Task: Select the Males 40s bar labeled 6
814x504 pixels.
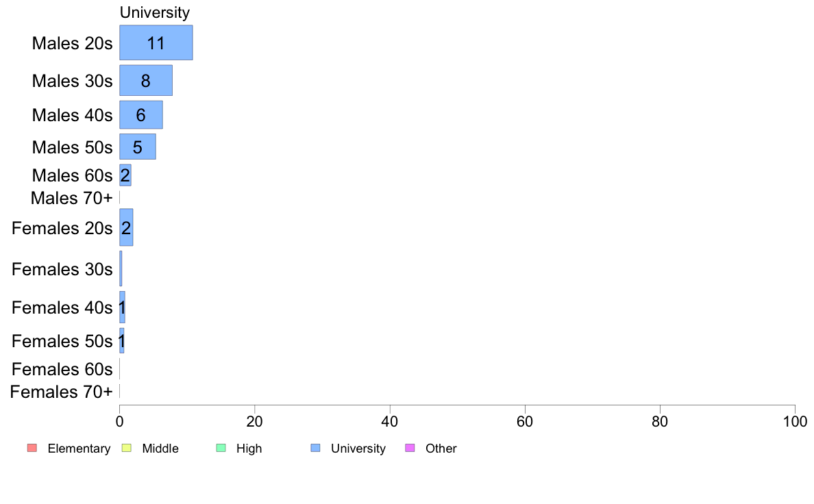Action: pos(141,115)
